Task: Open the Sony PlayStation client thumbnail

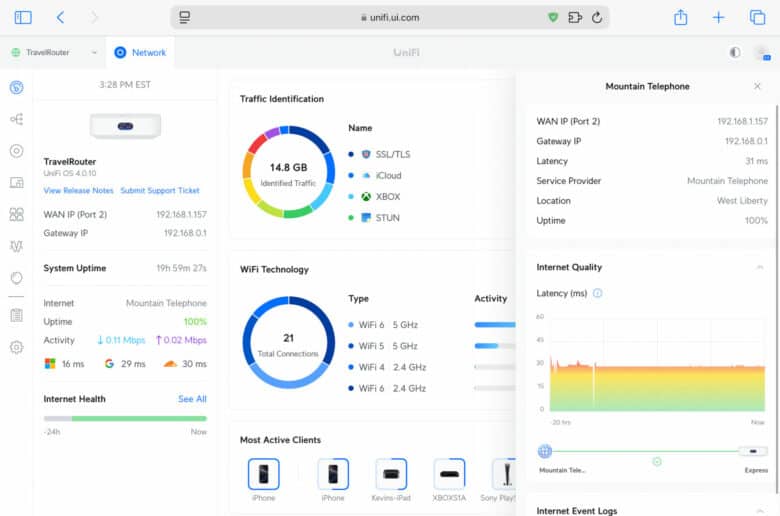Action: (504, 474)
